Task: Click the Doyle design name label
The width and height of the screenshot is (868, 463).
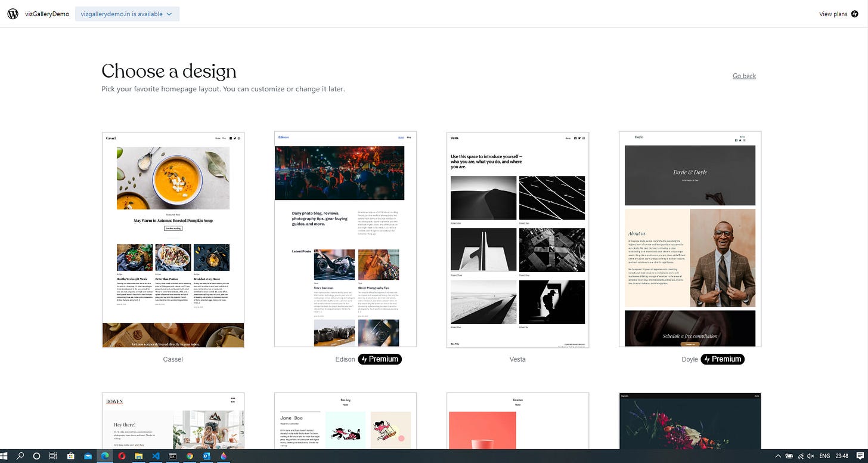Action: point(690,359)
